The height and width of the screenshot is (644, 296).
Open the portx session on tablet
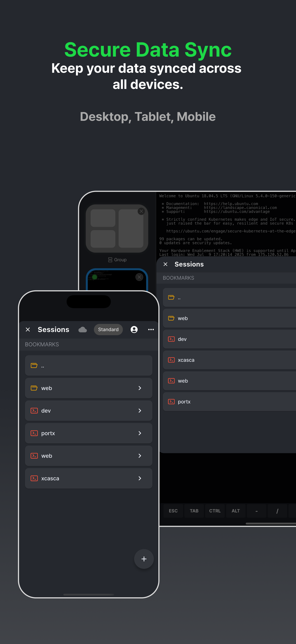point(229,402)
